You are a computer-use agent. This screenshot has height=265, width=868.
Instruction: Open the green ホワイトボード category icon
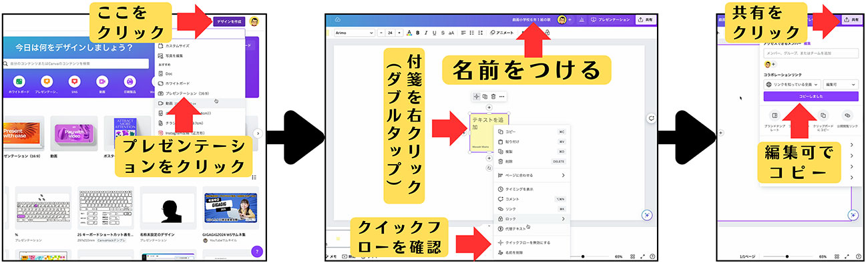(x=19, y=81)
